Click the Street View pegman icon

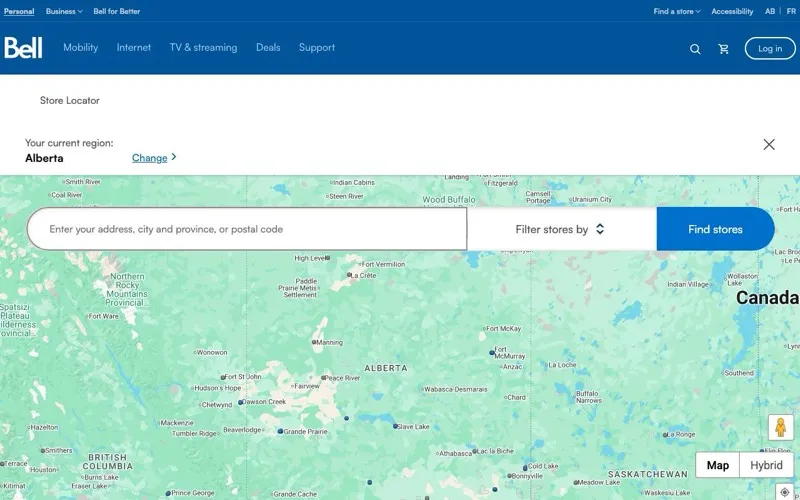[x=781, y=427]
